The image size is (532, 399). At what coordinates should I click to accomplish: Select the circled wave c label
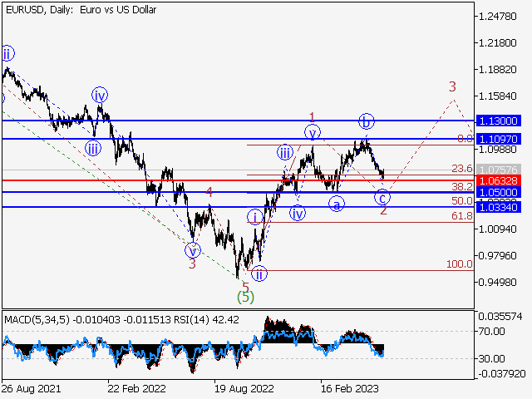click(x=382, y=197)
